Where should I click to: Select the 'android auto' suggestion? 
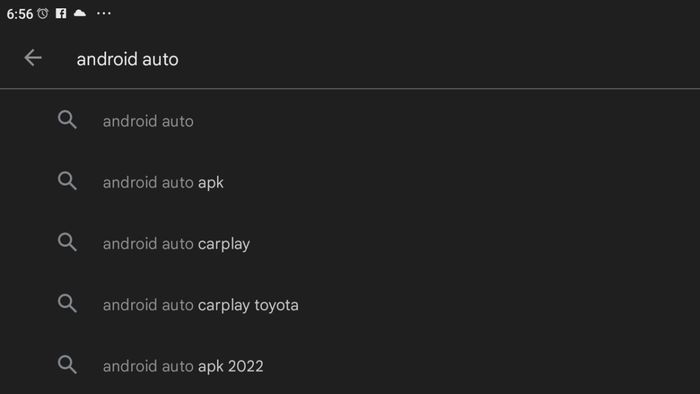pyautogui.click(x=350, y=121)
